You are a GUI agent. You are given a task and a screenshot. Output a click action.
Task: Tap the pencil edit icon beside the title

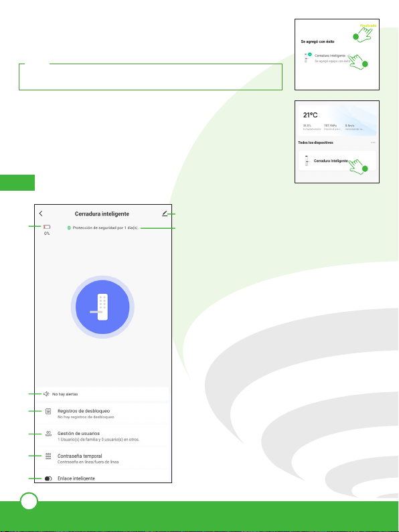pos(165,213)
